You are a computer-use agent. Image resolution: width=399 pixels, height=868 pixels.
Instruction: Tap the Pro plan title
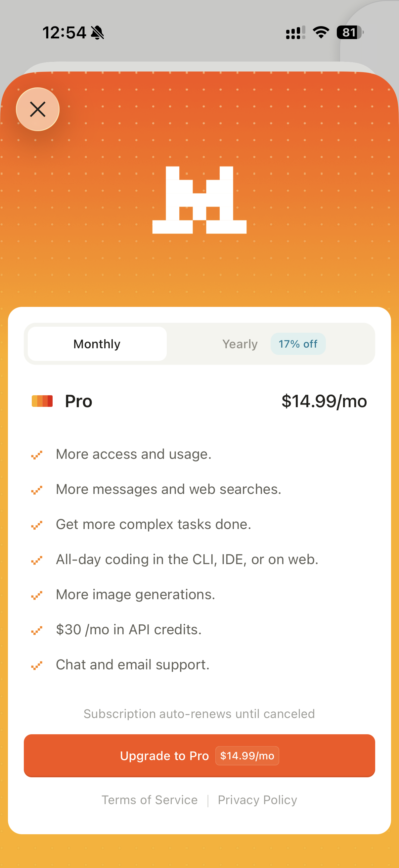click(78, 401)
